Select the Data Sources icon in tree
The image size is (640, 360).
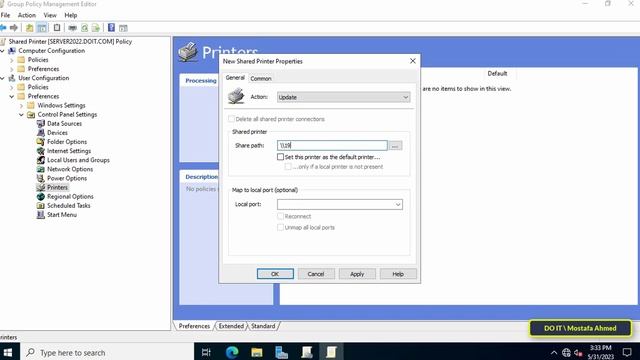40,123
